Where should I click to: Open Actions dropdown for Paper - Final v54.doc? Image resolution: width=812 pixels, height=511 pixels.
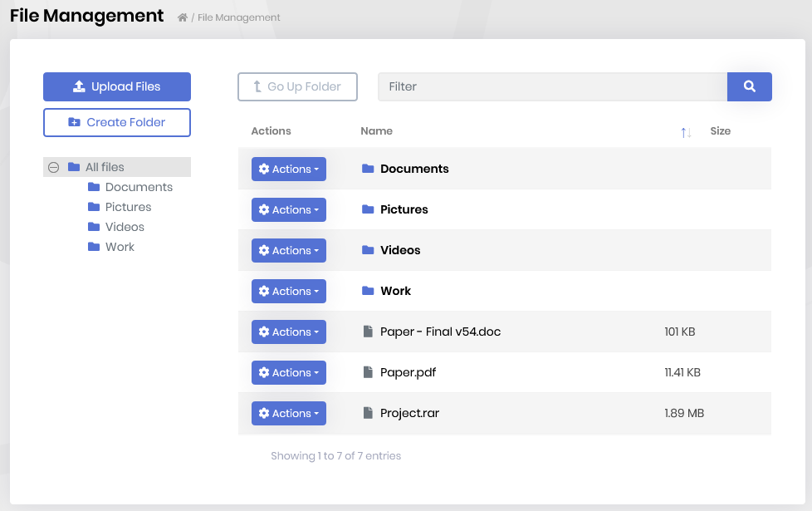pyautogui.click(x=289, y=332)
